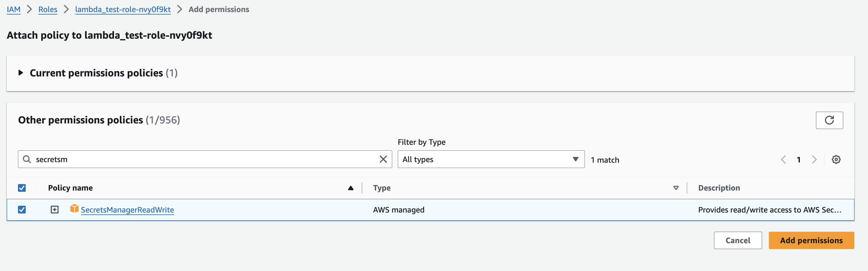Sort by Policy name ascending arrow
Screen dimensions: 868x271
pyautogui.click(x=350, y=188)
